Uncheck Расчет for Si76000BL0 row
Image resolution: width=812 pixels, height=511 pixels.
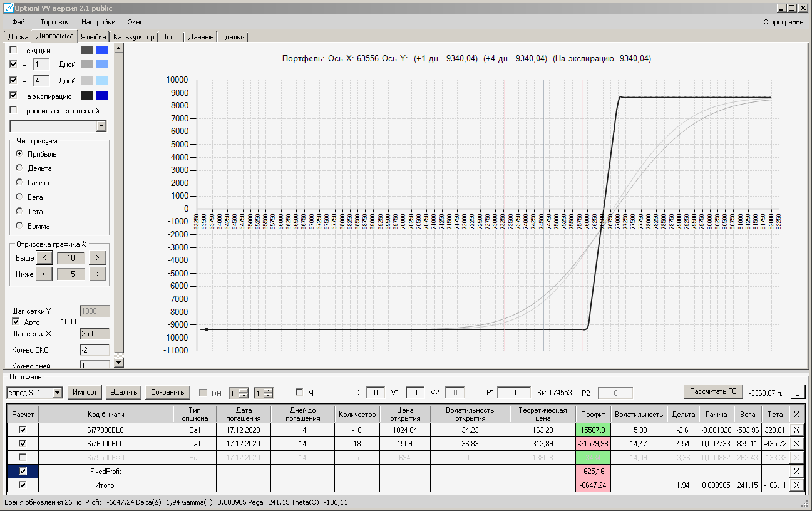point(23,444)
